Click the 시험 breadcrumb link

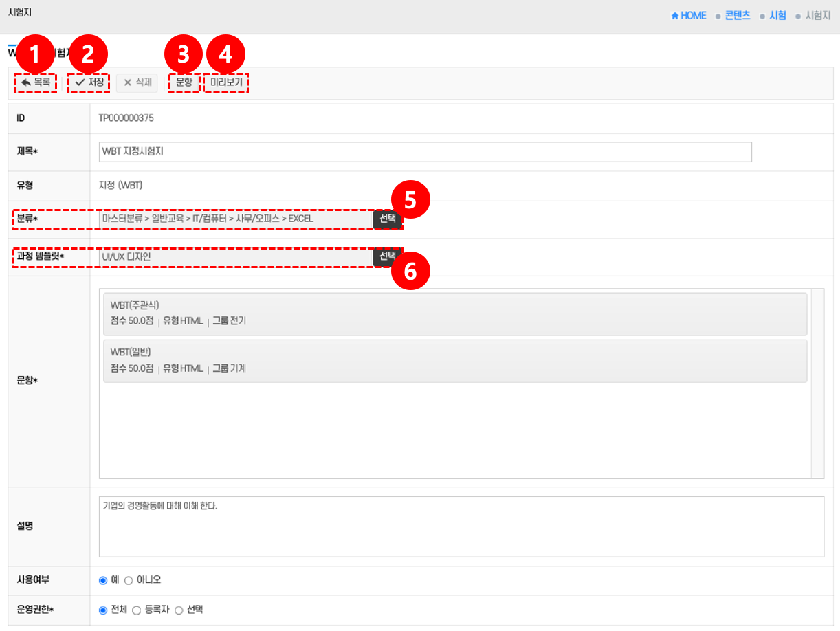tap(777, 16)
